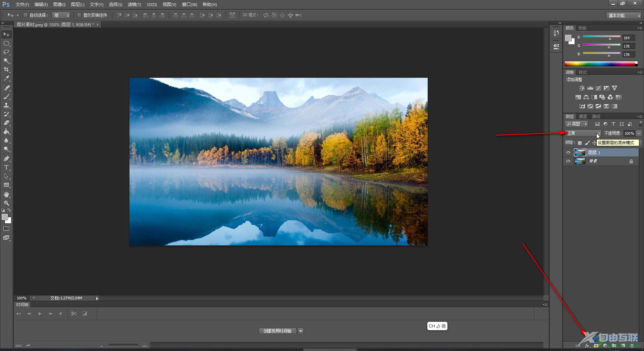644x351 pixels.
Task: Add a Channel Mixer adjustment
Action: point(610,97)
